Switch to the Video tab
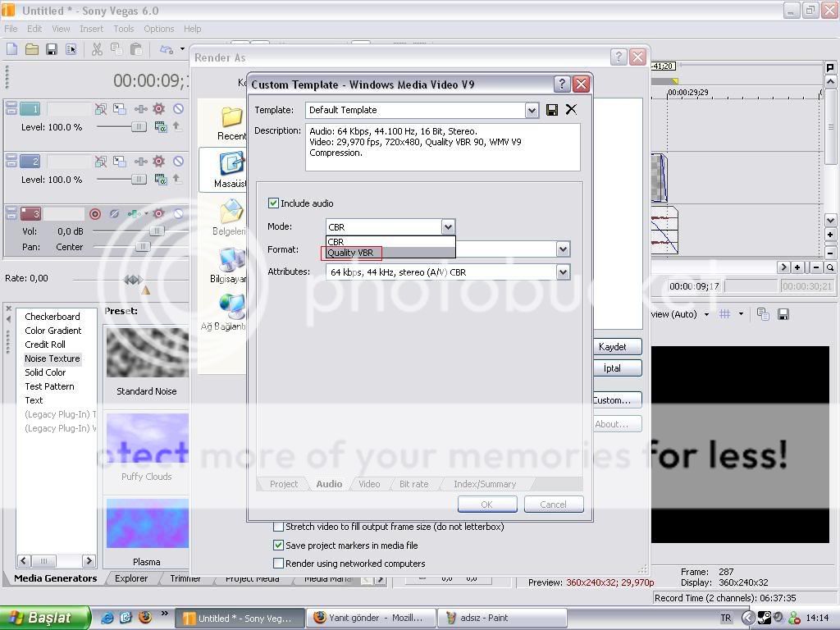This screenshot has height=630, width=840. point(369,484)
